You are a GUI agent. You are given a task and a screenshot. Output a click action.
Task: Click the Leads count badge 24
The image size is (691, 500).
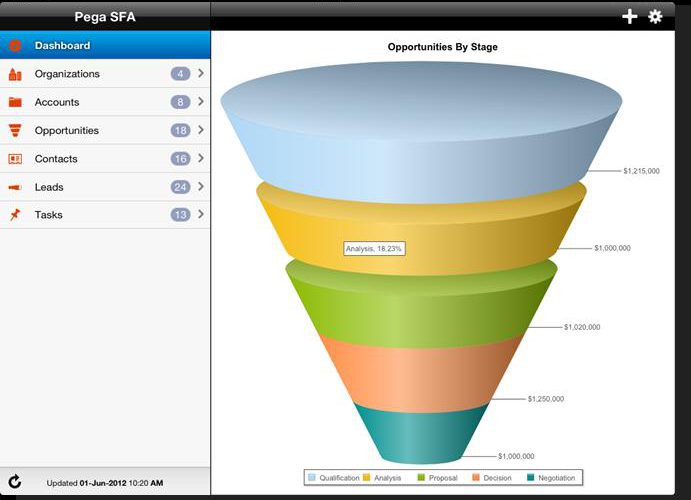pyautogui.click(x=180, y=187)
